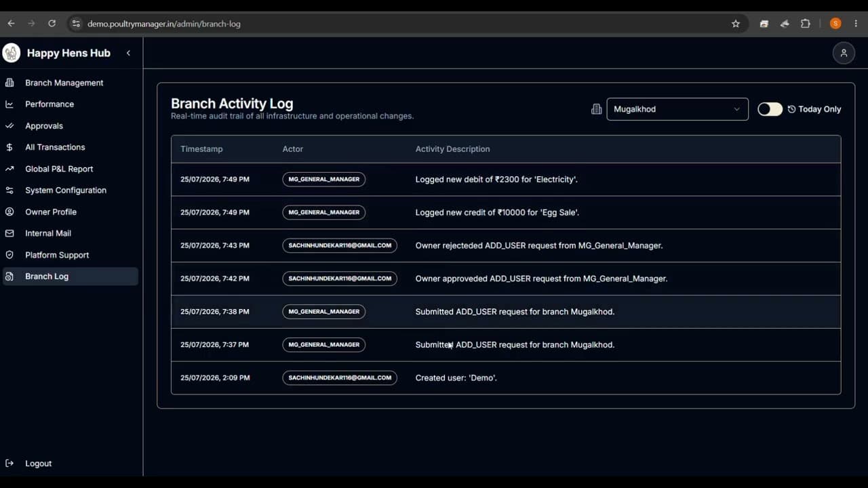The height and width of the screenshot is (488, 868).
Task: Click the Logout link
Action: click(38, 464)
